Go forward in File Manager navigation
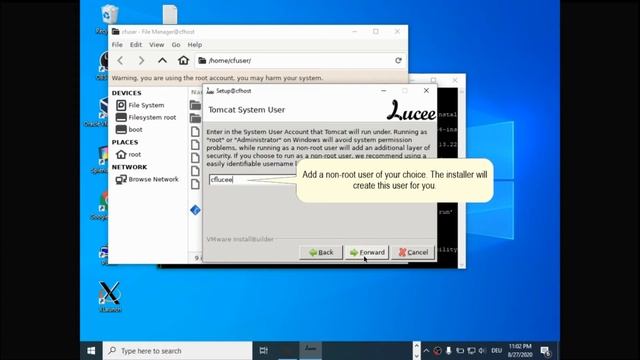This screenshot has width=640, height=360. 141,60
